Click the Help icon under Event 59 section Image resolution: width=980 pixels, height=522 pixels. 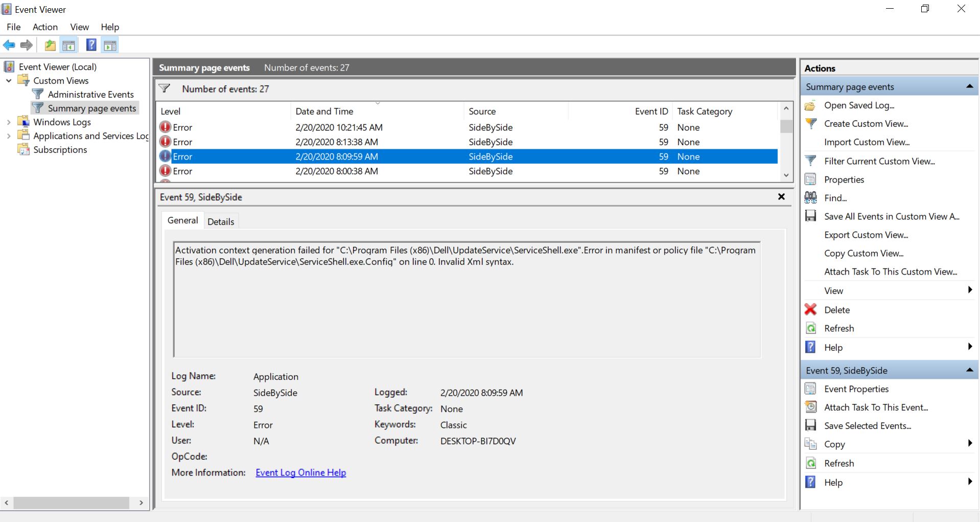(x=810, y=482)
